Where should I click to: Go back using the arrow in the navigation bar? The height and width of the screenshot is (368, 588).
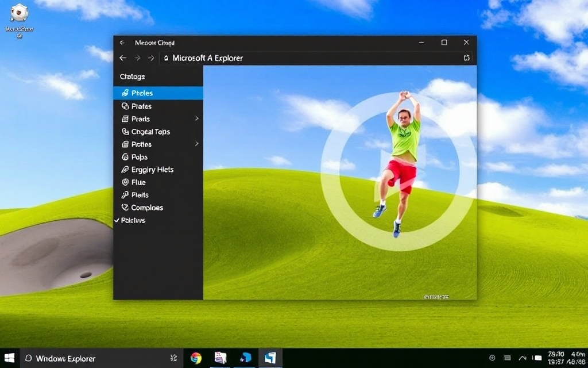pos(123,58)
